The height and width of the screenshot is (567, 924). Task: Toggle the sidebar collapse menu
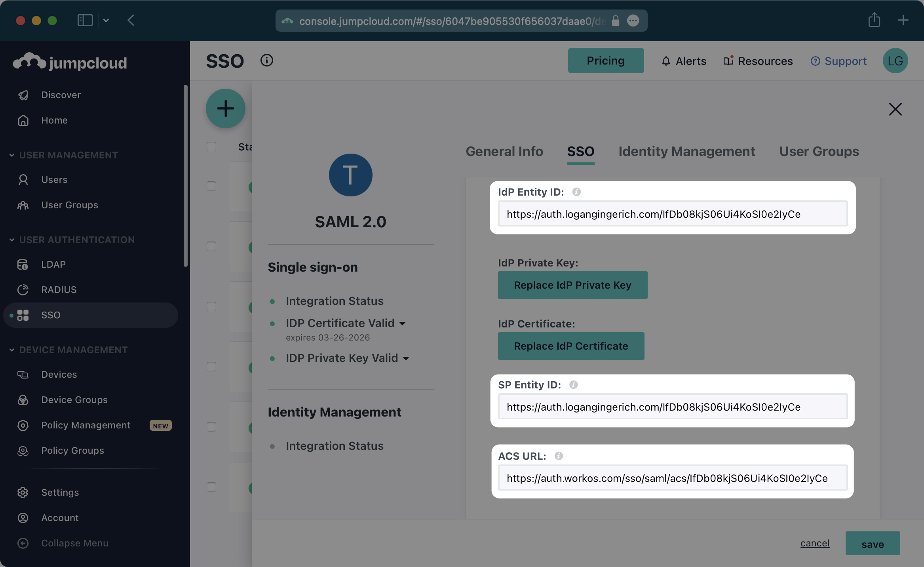coord(74,542)
